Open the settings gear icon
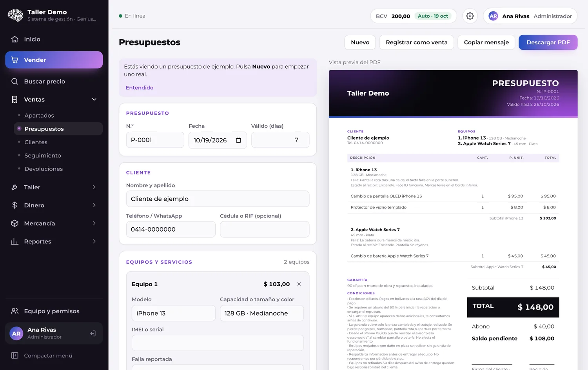The height and width of the screenshot is (370, 588). [470, 16]
